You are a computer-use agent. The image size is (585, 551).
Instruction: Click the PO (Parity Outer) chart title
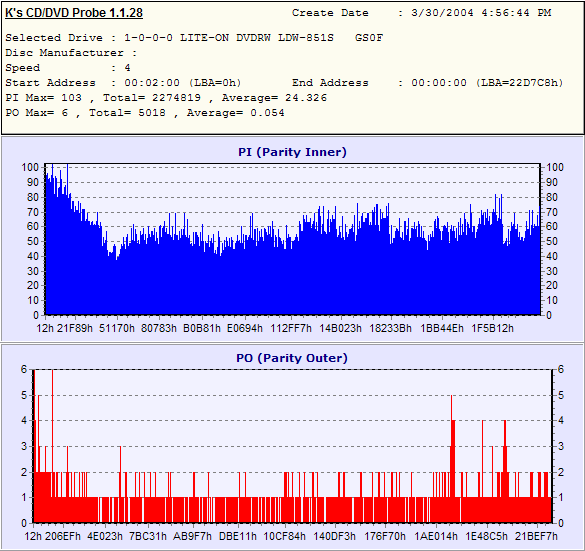(292, 358)
